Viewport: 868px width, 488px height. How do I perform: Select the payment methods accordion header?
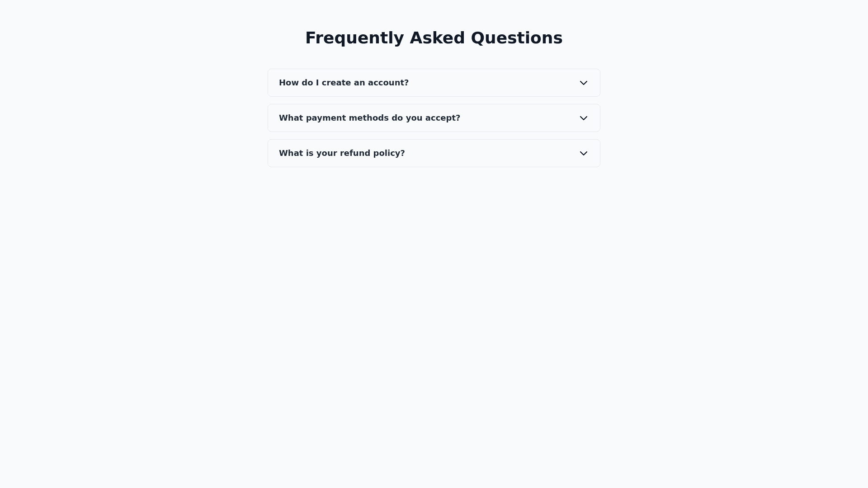click(434, 118)
